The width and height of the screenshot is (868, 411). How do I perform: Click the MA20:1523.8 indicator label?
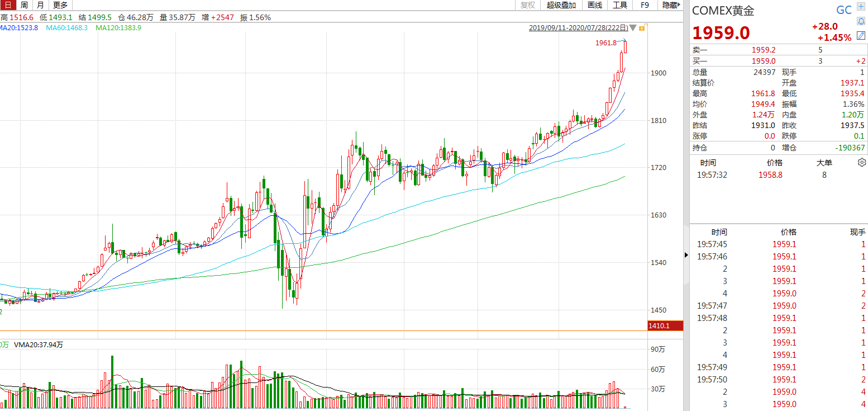(19, 27)
